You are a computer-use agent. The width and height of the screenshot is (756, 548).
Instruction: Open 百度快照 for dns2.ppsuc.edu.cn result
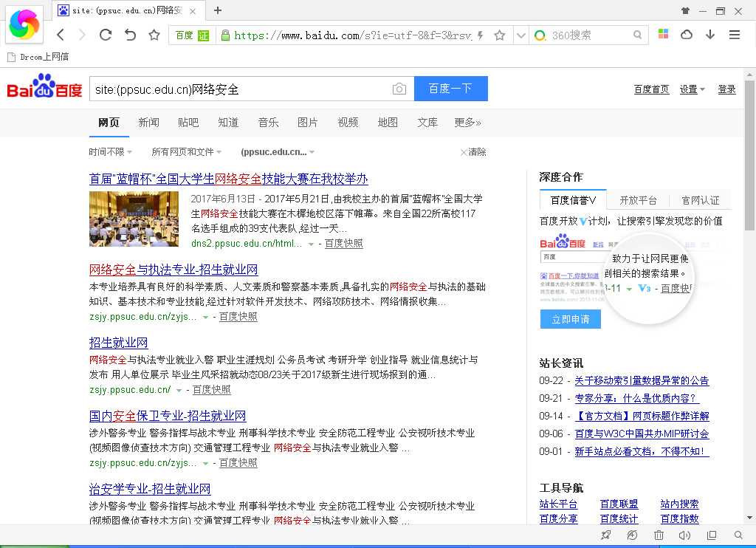click(x=344, y=244)
